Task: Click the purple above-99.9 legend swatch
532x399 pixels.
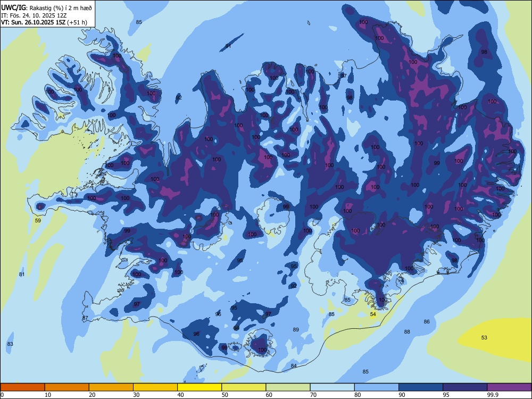Action: (509, 387)
